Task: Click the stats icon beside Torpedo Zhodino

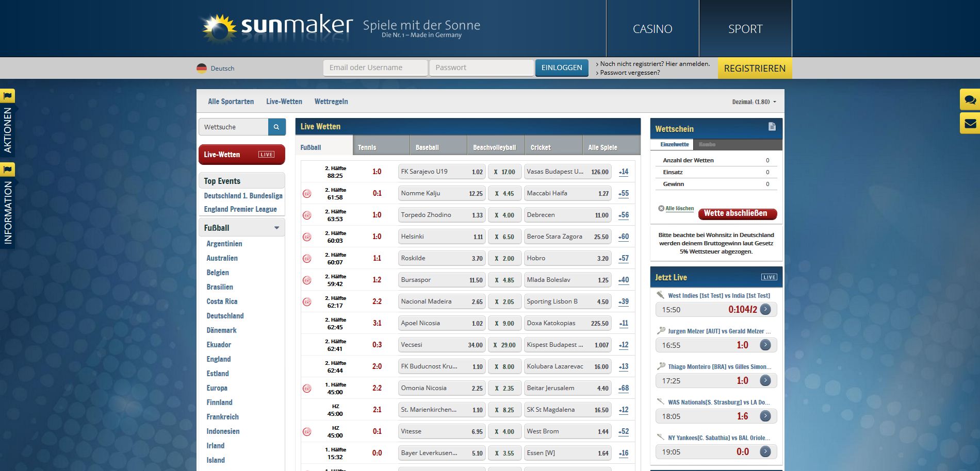Action: tap(307, 215)
